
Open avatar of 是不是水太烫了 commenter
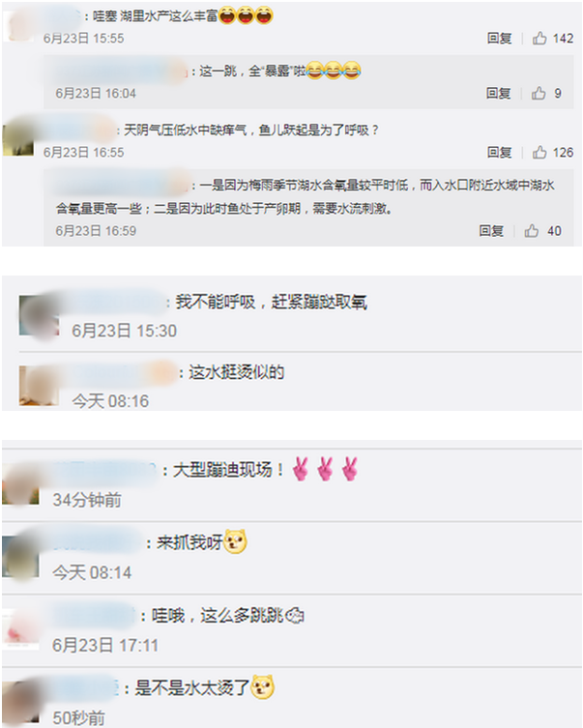point(20,701)
